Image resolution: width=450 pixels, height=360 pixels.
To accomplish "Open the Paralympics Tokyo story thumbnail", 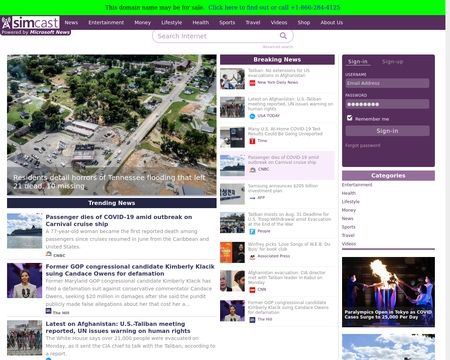I will [x=388, y=292].
